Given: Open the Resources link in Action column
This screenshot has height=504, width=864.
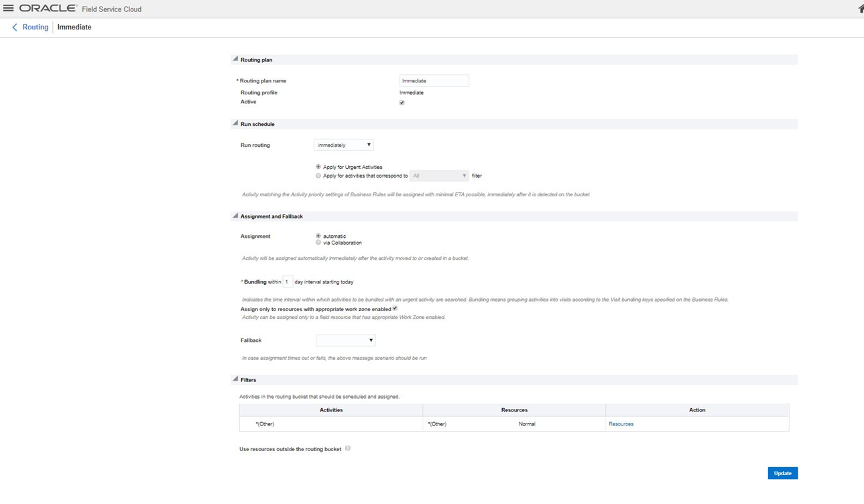Looking at the screenshot, I should (621, 424).
